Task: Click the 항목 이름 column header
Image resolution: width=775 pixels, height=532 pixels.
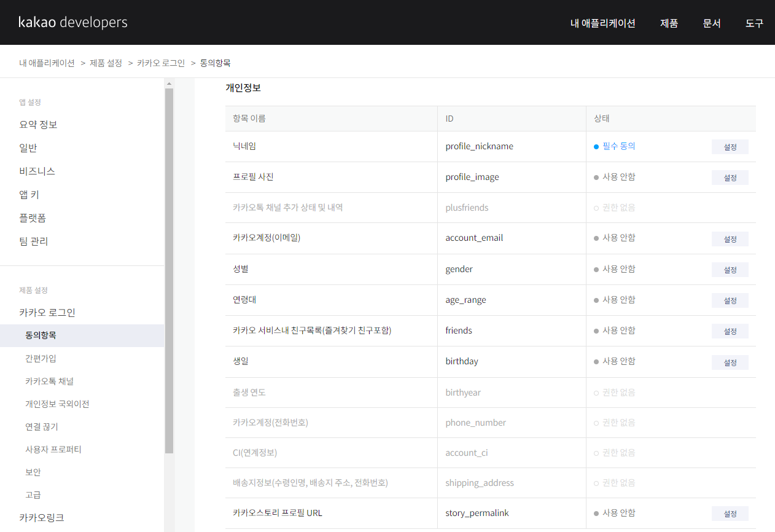Action: (249, 119)
